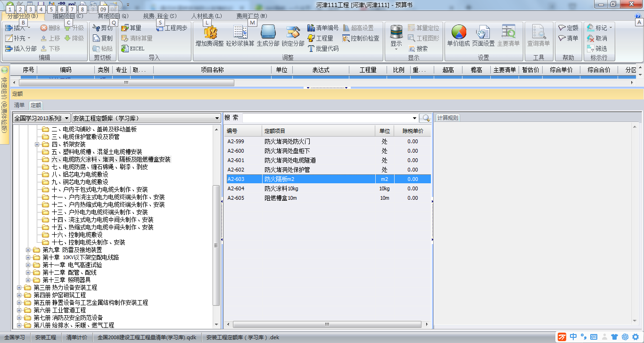Switch to 措施项目 ribbon tab
Image resolution: width=644 pixels, height=343 pixels.
point(68,16)
